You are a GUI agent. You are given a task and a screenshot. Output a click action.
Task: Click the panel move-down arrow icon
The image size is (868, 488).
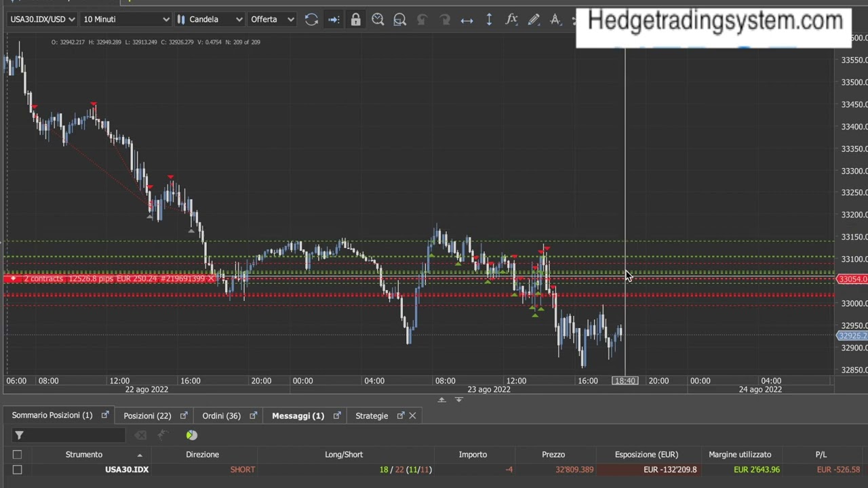[x=458, y=400]
